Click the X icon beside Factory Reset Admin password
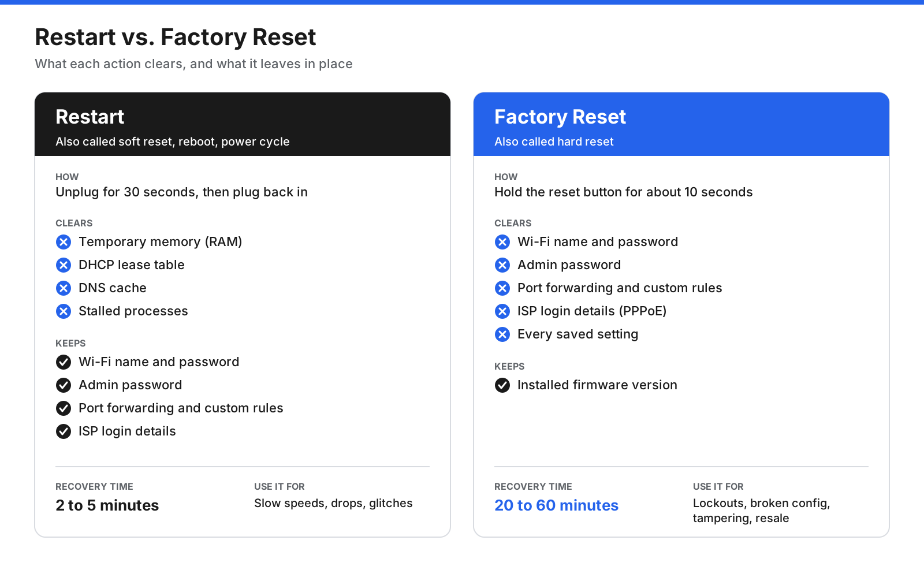The width and height of the screenshot is (924, 566). point(502,265)
